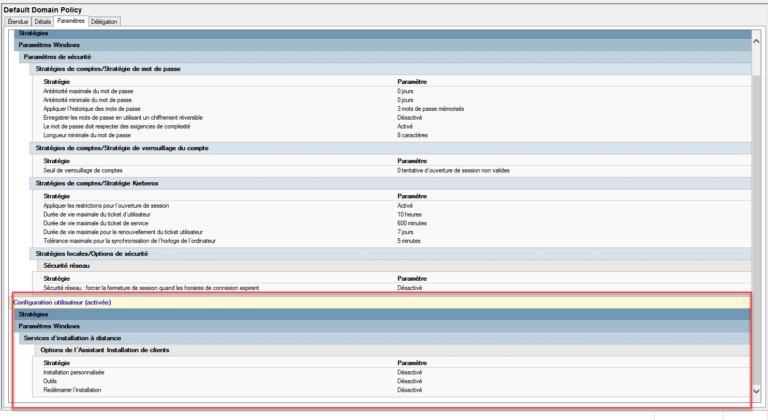Screen dimensions: 768x420
Task: Click Stratégie column header in Kerberos section
Action: coord(56,196)
